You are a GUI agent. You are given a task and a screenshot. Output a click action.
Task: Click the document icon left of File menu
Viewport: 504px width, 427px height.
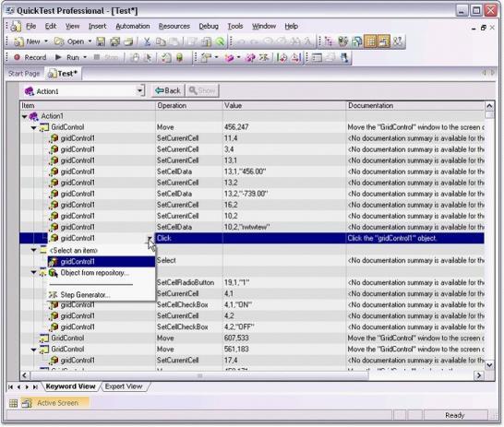(x=16, y=27)
